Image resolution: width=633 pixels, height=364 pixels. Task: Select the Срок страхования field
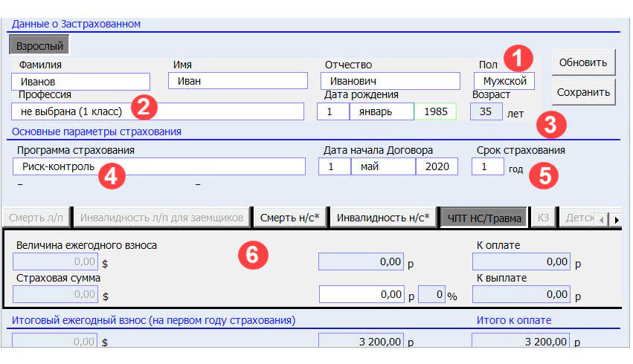click(487, 166)
